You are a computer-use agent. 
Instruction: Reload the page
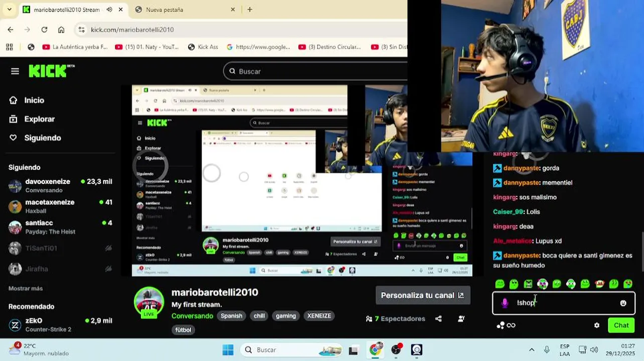44,30
